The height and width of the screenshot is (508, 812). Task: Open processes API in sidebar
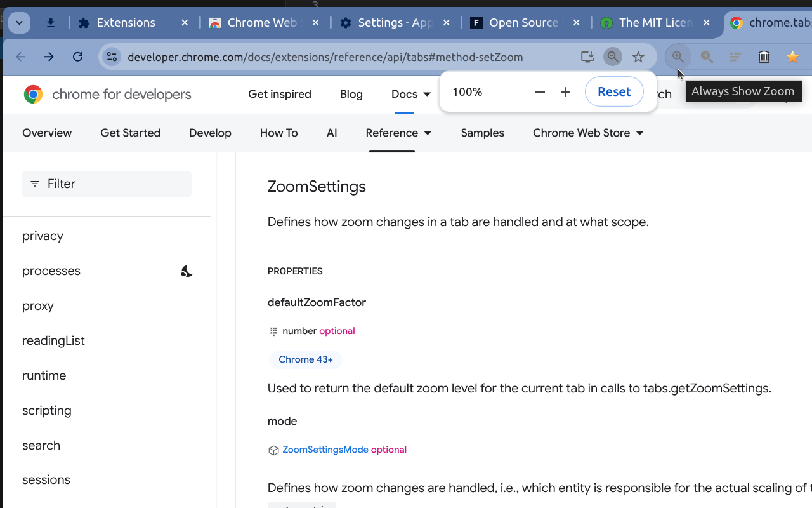[x=51, y=271]
